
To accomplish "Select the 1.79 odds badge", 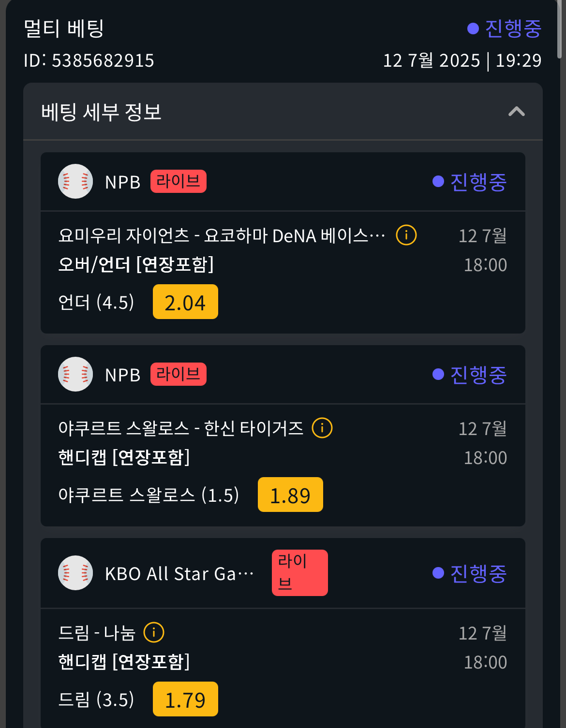I will point(185,699).
